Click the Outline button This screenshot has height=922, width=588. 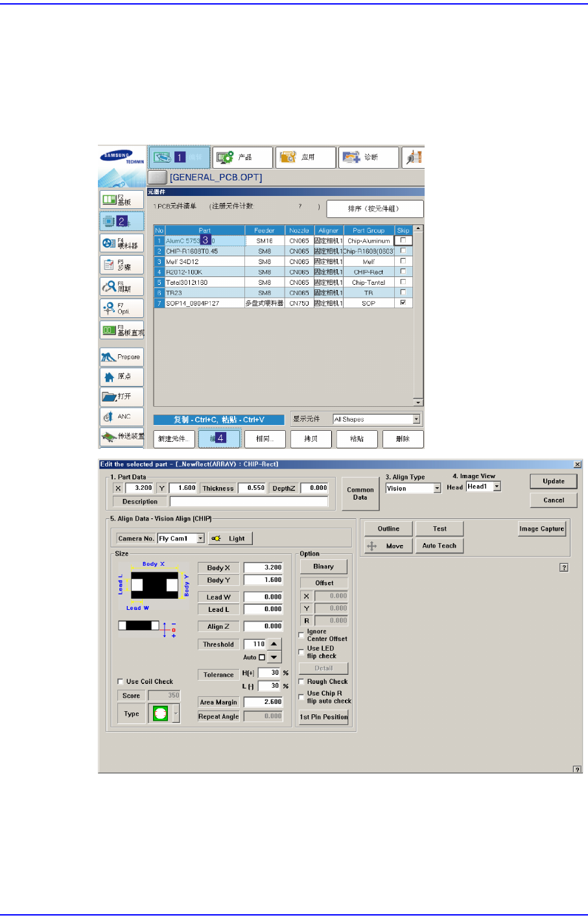coord(388,529)
